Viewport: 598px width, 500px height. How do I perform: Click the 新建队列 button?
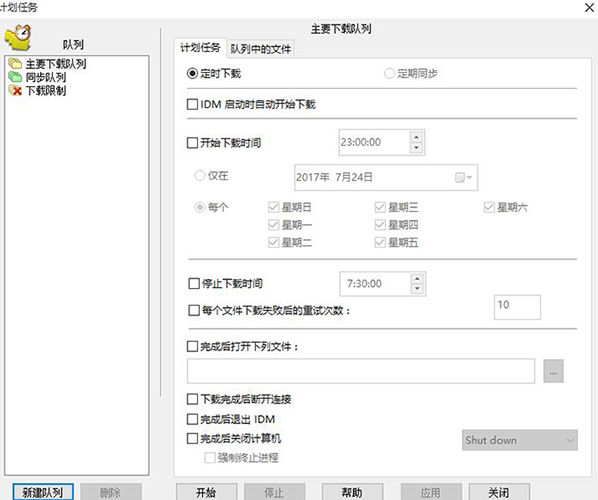point(43,492)
